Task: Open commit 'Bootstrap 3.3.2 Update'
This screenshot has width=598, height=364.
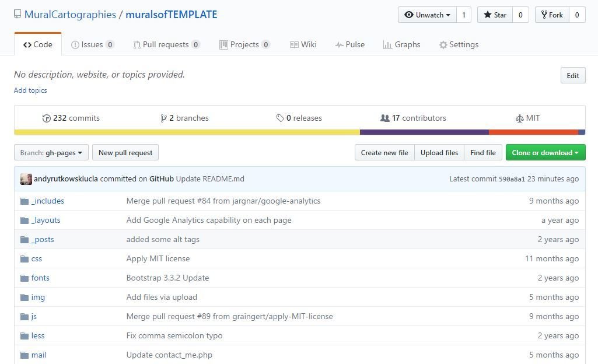Action: tap(168, 278)
